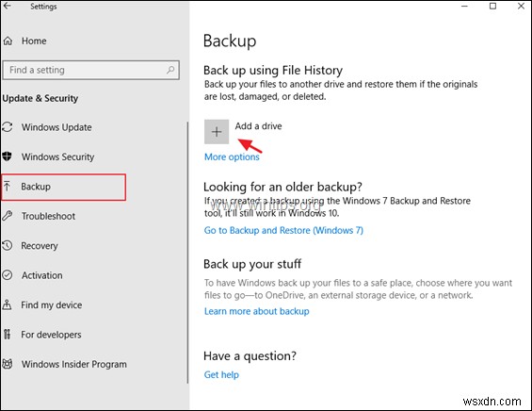
Task: Select Backup in the sidebar
Action: coord(64,187)
